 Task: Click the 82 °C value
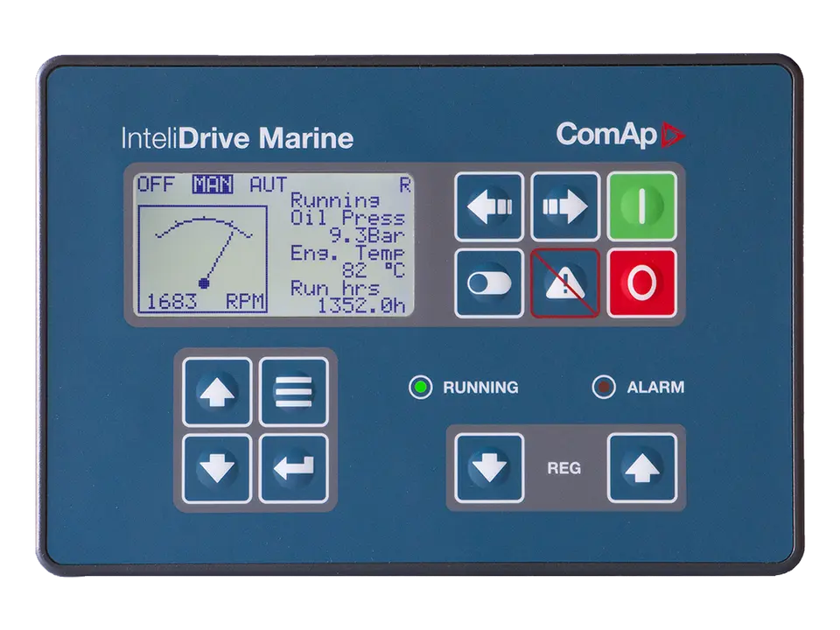374,270
